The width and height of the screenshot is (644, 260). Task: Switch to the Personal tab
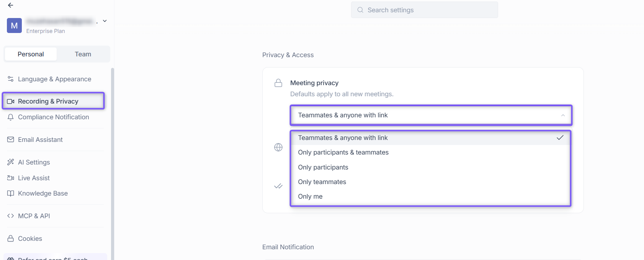pyautogui.click(x=31, y=54)
